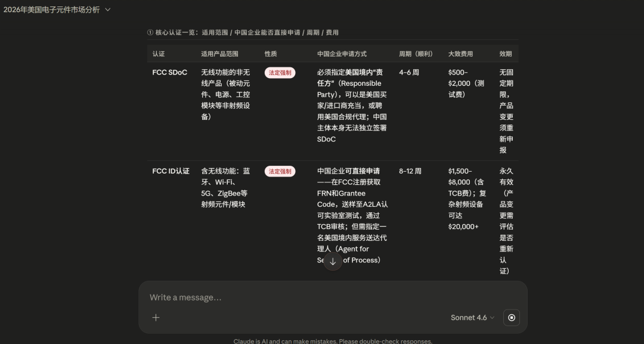Click the table caption 核心认证一览
Screen dimensions: 644x344
click(243, 32)
